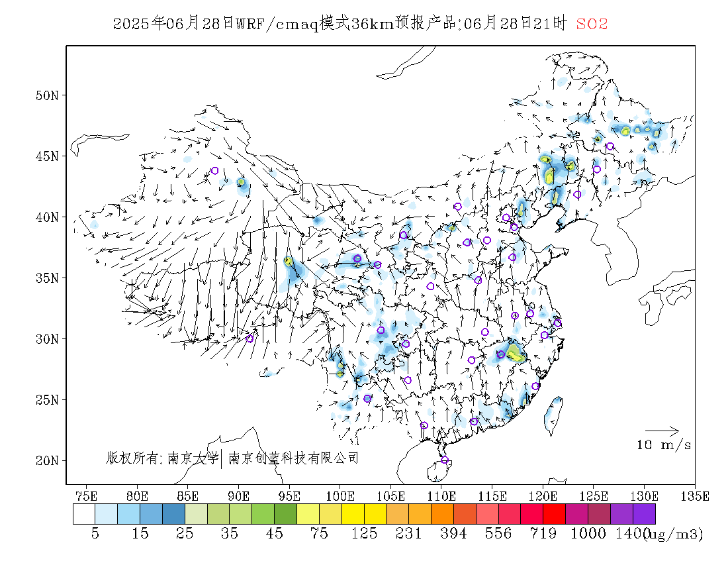
Task: Click the legend value 5
Action: coord(95,534)
